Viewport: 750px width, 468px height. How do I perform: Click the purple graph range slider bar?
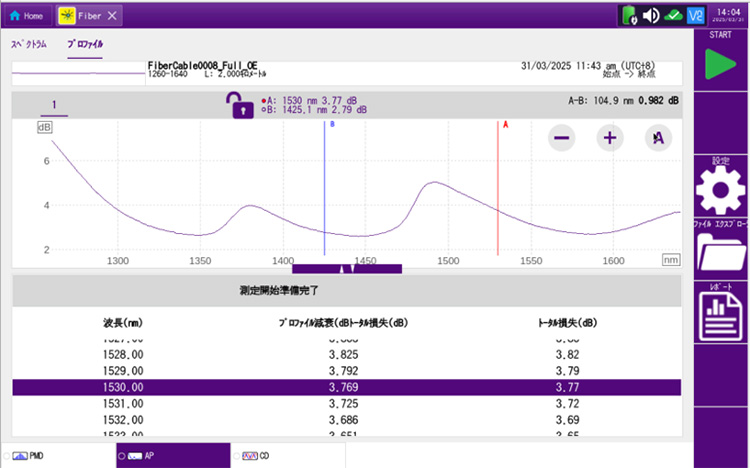tap(346, 269)
